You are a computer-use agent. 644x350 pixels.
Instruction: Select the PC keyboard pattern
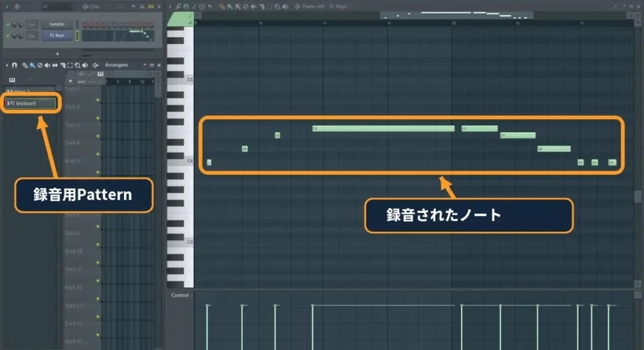[30, 103]
